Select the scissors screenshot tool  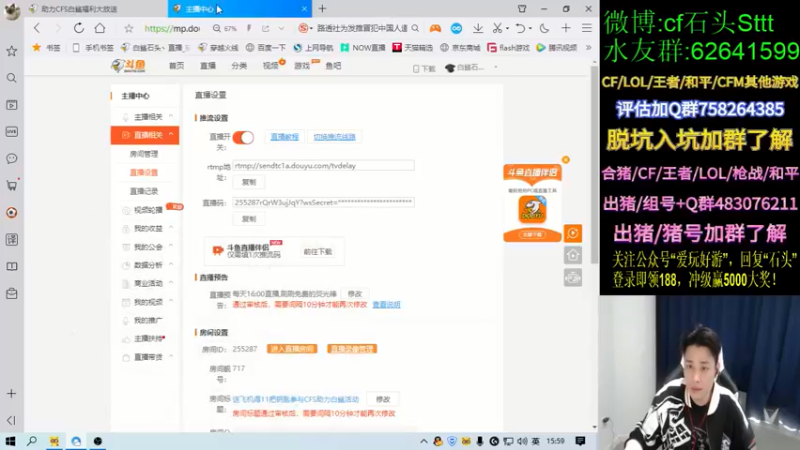click(x=497, y=29)
